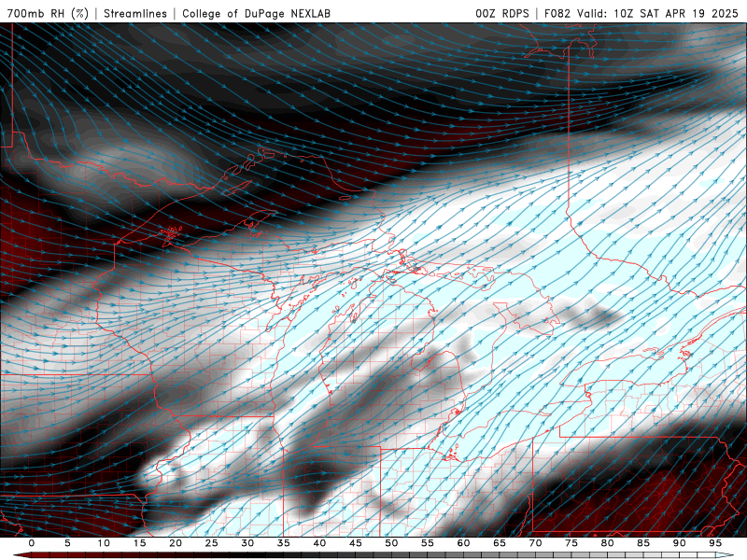Click the colorbar label "10"
Screen dimensions: 747x560
104,543
